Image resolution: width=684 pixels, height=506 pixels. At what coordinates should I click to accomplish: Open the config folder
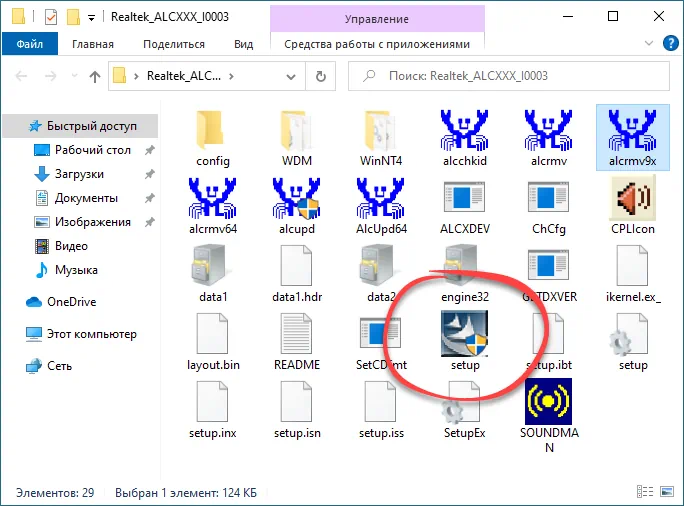tap(212, 138)
